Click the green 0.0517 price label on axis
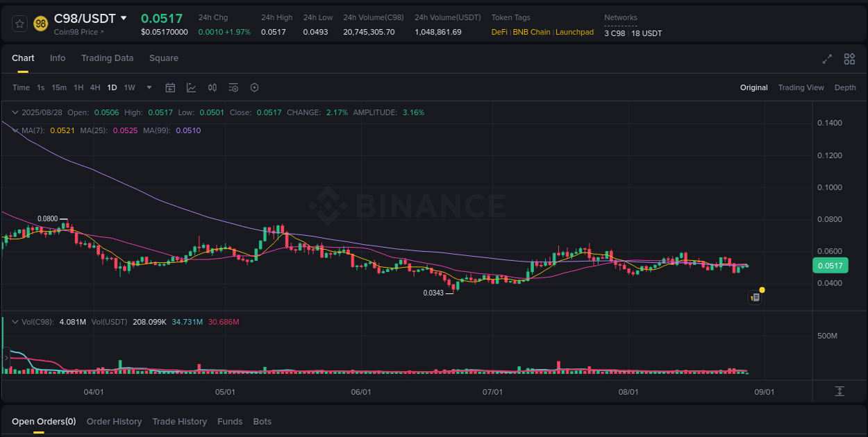The width and height of the screenshot is (868, 437). point(831,265)
